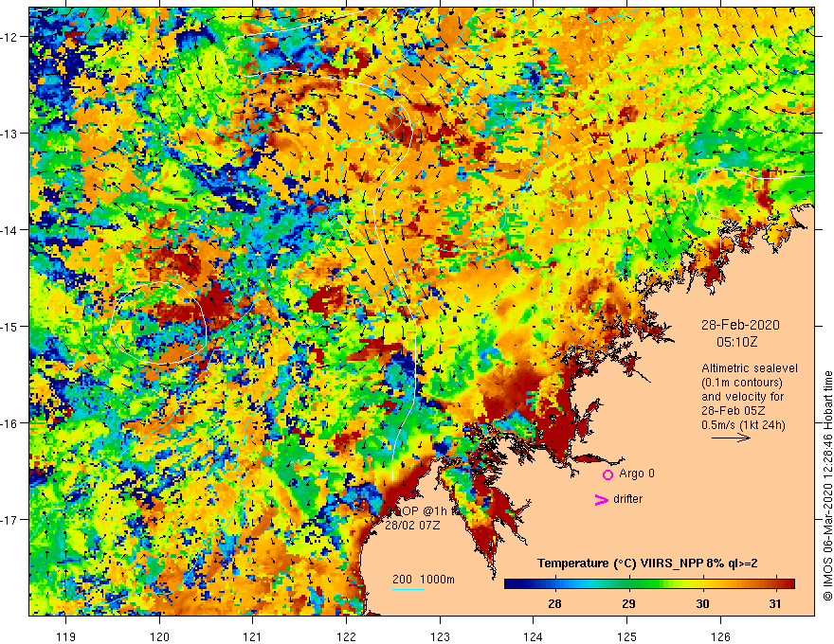Click the "Altimetric sealevel" caption line
Viewport: 834px width, 644px height.
coord(750,368)
